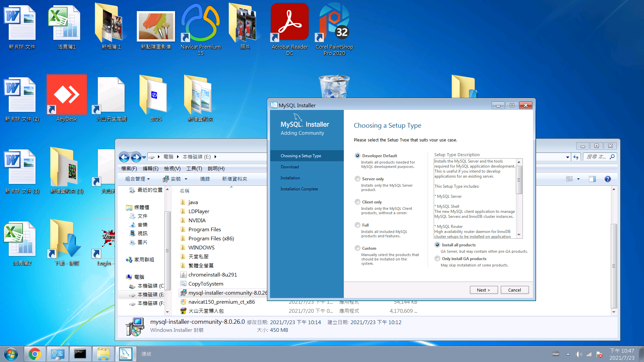
Task: Click Explorer forward navigation arrow
Action: (136, 157)
